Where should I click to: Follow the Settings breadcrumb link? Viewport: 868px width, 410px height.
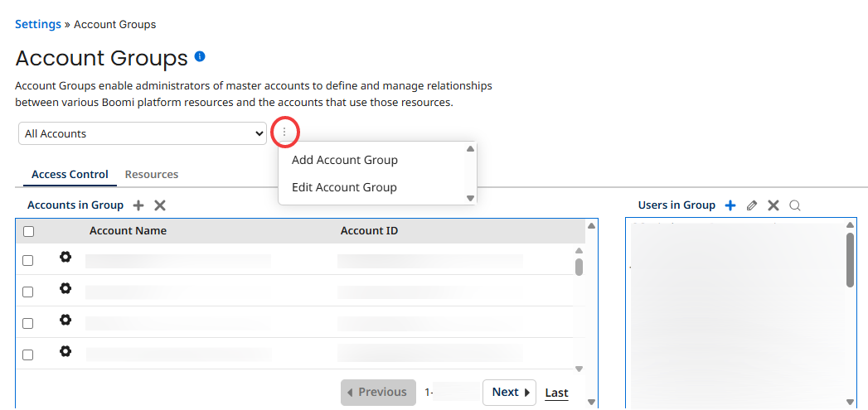[x=38, y=24]
